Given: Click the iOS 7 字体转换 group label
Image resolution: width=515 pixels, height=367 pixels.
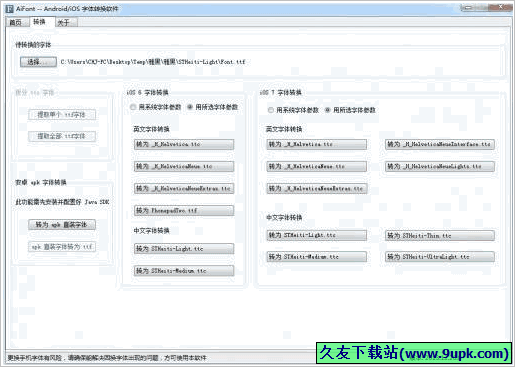Looking at the screenshot, I should tap(280, 92).
